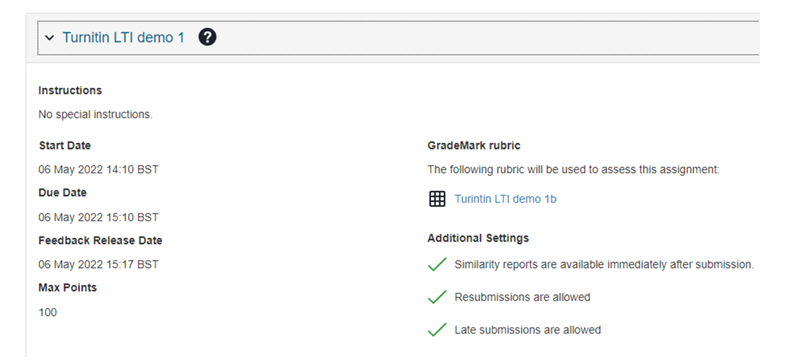Select the Additional Settings heading
The image size is (803, 364).
(478, 238)
